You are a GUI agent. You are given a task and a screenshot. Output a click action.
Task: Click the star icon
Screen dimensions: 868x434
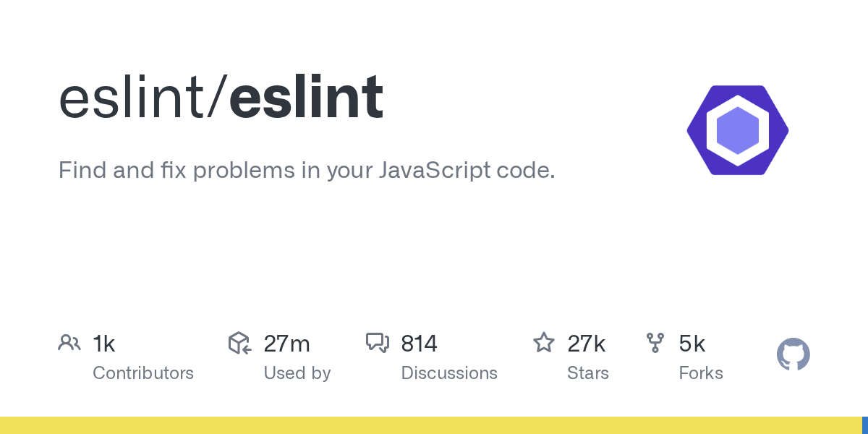tap(544, 343)
